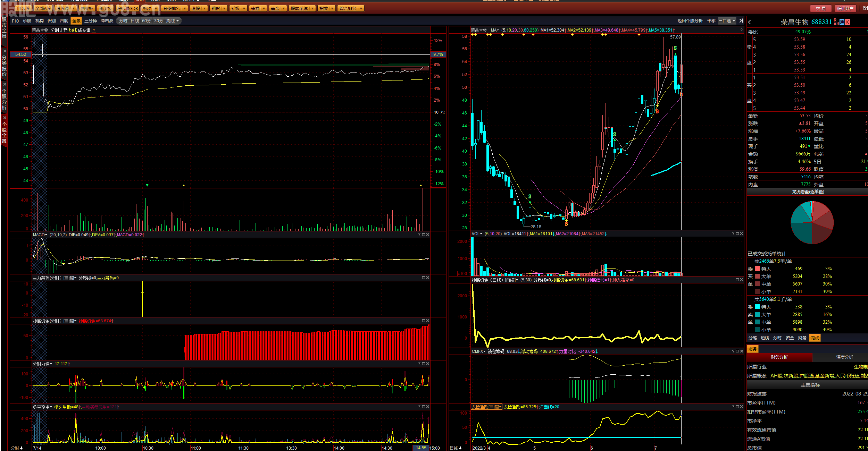The width and height of the screenshot is (868, 451).
Task: Toggle the 三分钟 view mode
Action: pyautogui.click(x=91, y=21)
